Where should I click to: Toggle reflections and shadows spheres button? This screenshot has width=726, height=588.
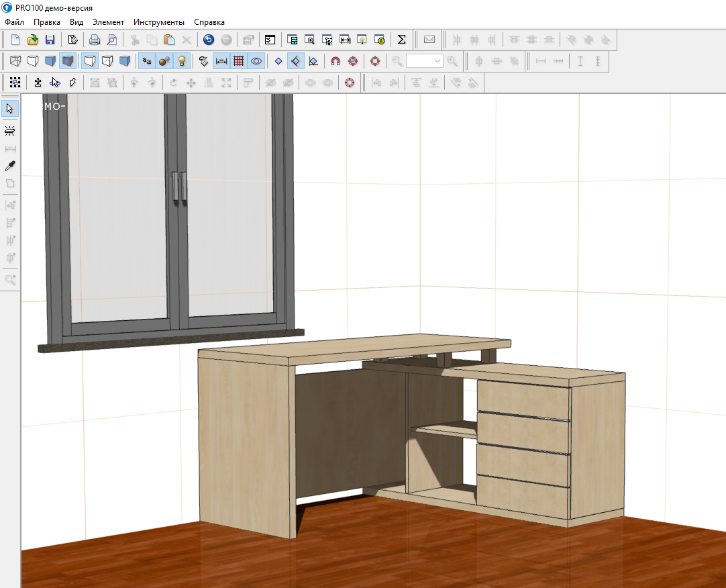pyautogui.click(x=164, y=61)
